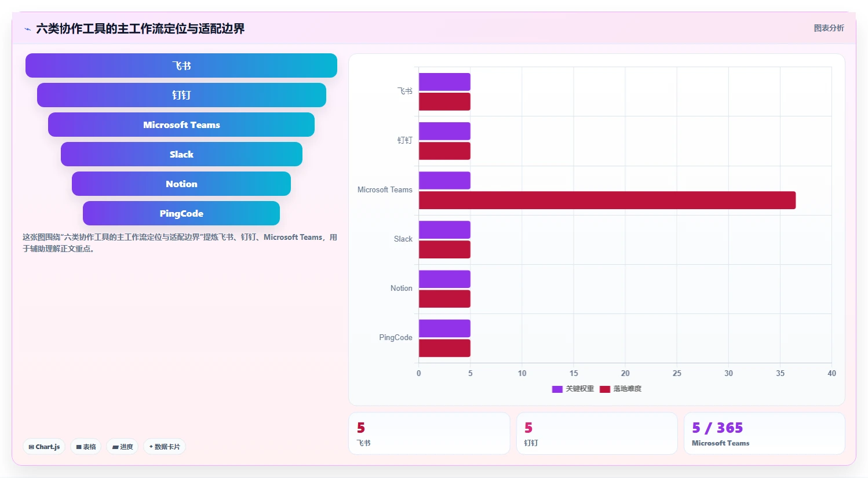This screenshot has width=868, height=478.
Task: Click the purple bar for Microsoft Teams
Action: point(444,180)
